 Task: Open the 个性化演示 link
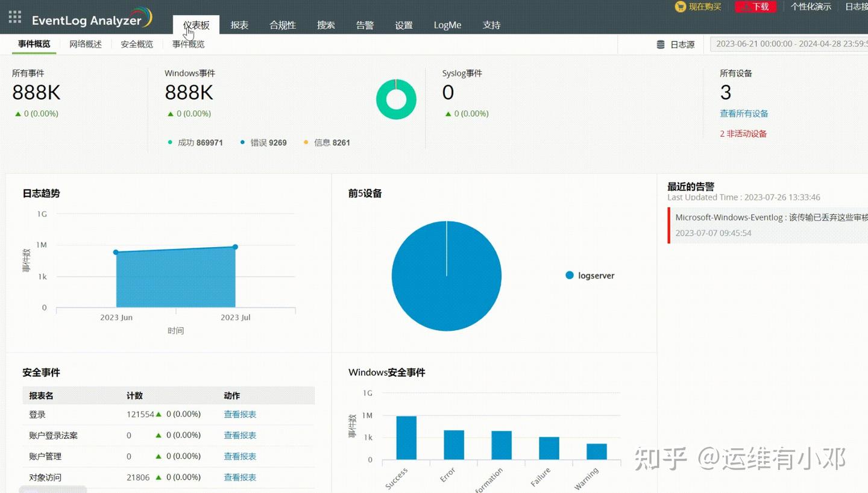(811, 7)
